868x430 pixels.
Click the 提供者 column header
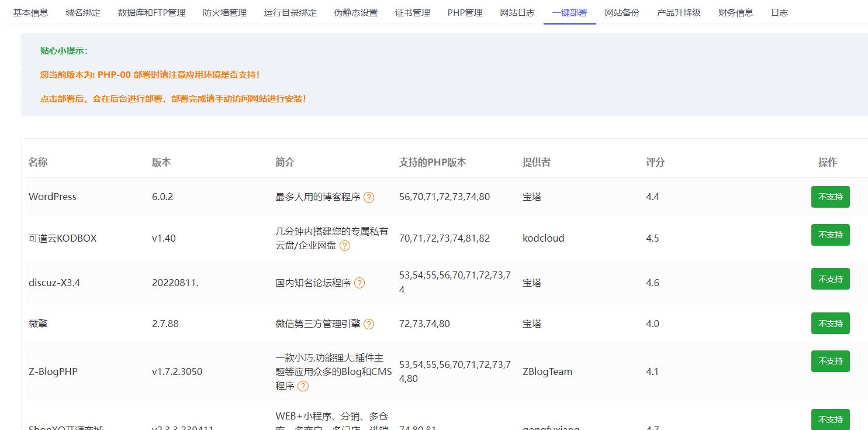point(537,163)
